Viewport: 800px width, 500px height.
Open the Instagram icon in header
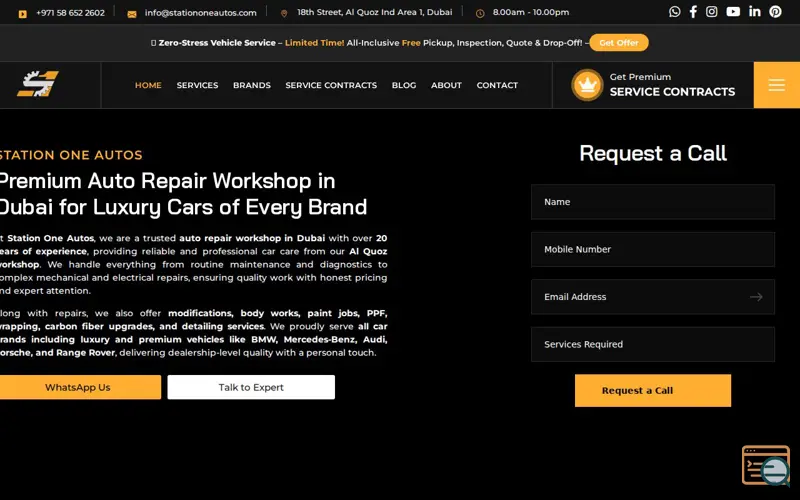(x=712, y=12)
